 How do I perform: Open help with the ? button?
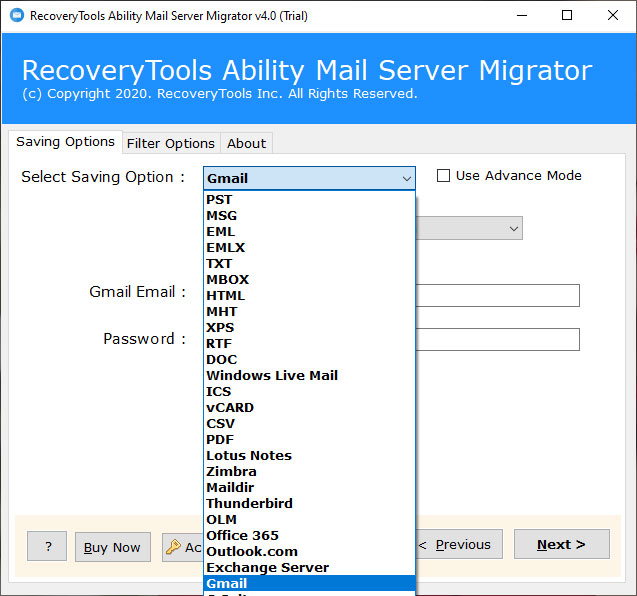tap(47, 546)
